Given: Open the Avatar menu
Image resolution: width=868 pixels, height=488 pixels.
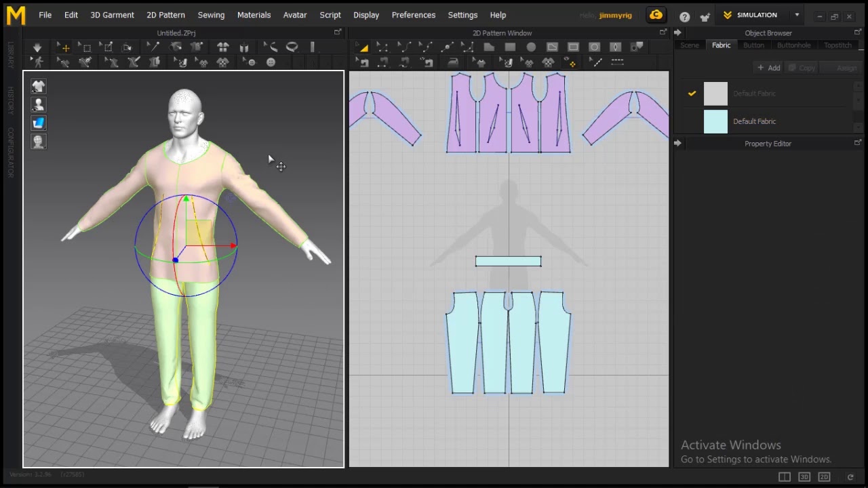Looking at the screenshot, I should [295, 15].
